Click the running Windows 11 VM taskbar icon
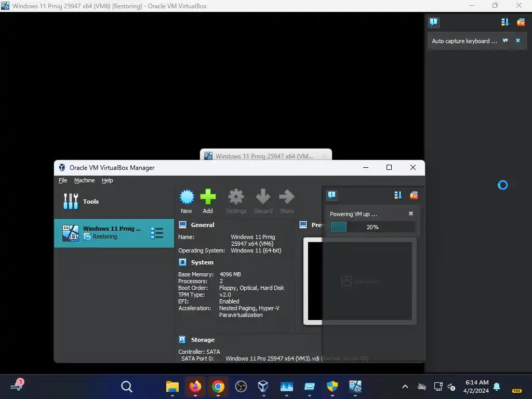Image resolution: width=532 pixels, height=399 pixels. click(355, 387)
